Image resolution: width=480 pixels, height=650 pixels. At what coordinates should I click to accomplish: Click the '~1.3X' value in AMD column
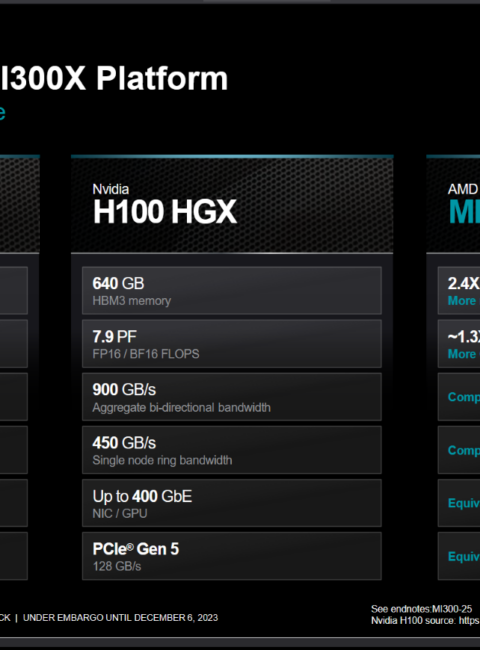point(463,337)
